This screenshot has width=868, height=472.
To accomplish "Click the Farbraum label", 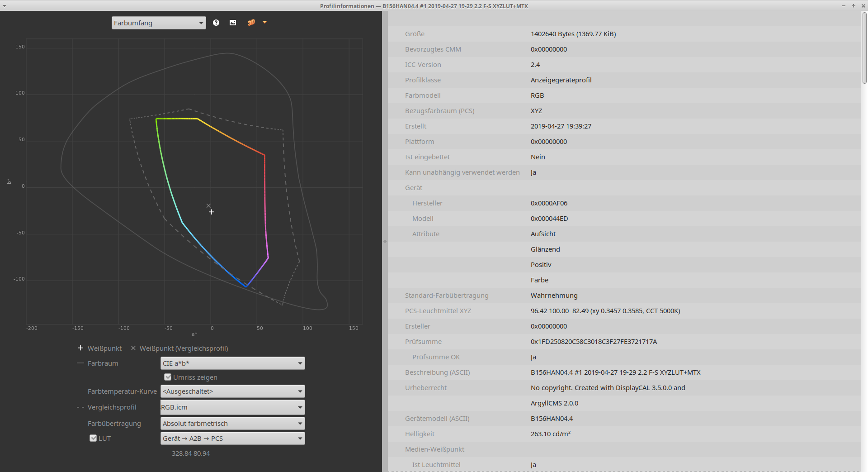I will pos(103,363).
